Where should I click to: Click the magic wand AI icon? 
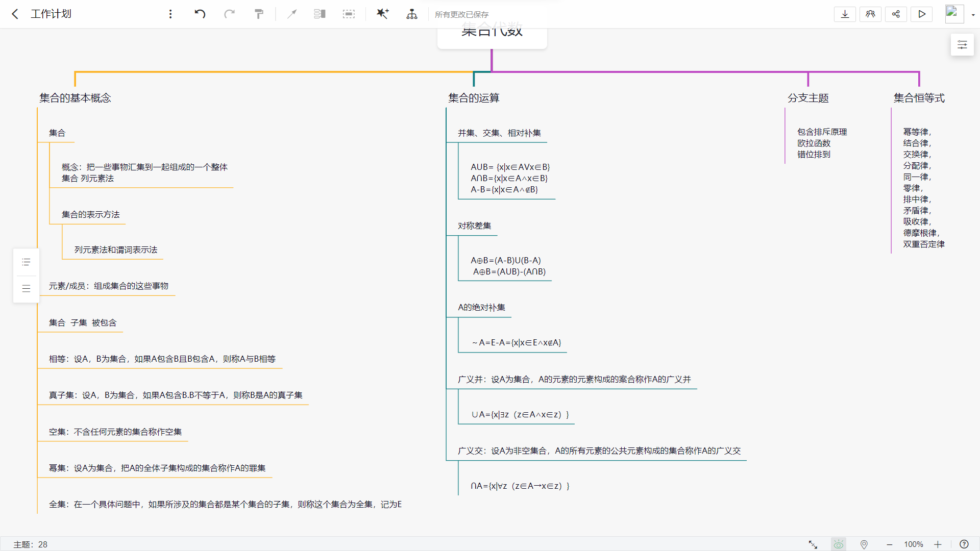click(x=382, y=14)
